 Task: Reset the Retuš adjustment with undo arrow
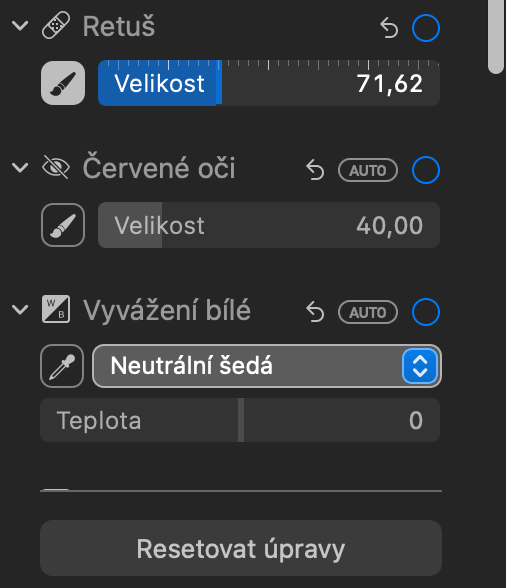(x=389, y=28)
